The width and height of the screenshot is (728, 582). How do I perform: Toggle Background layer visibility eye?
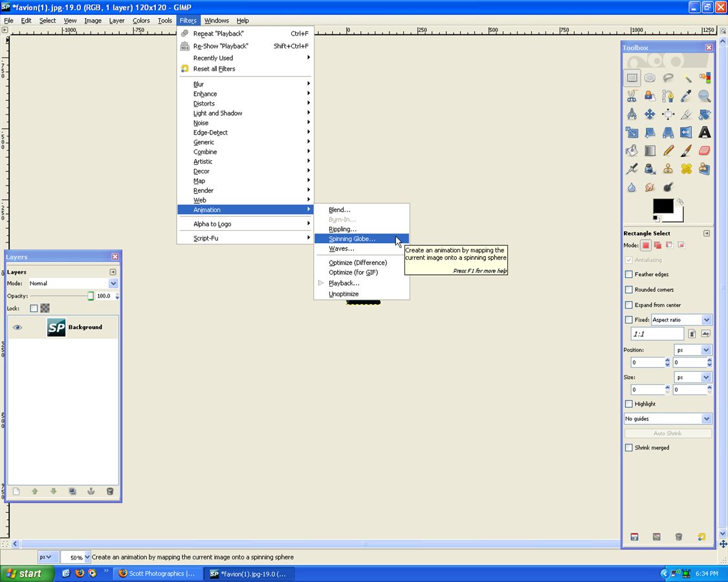click(17, 327)
